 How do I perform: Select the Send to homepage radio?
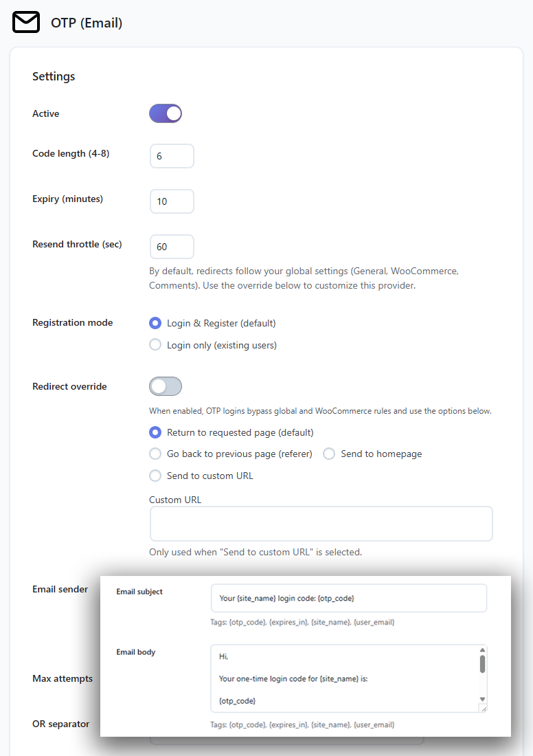coord(329,454)
